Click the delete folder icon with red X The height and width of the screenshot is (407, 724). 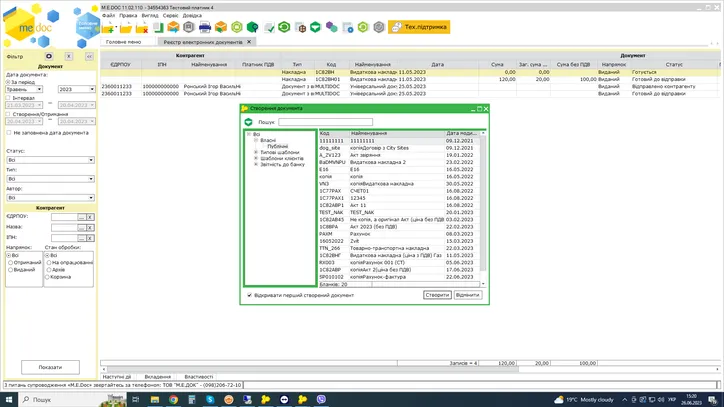coord(147,28)
